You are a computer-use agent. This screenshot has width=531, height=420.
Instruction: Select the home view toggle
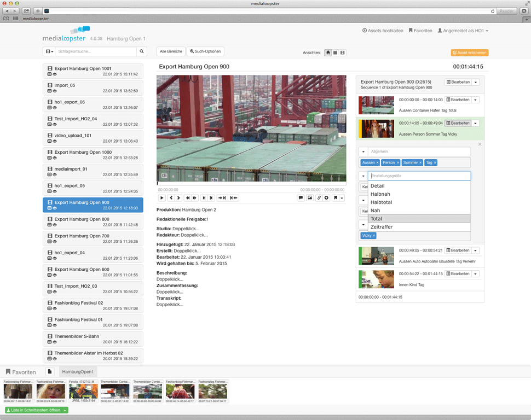coord(328,53)
